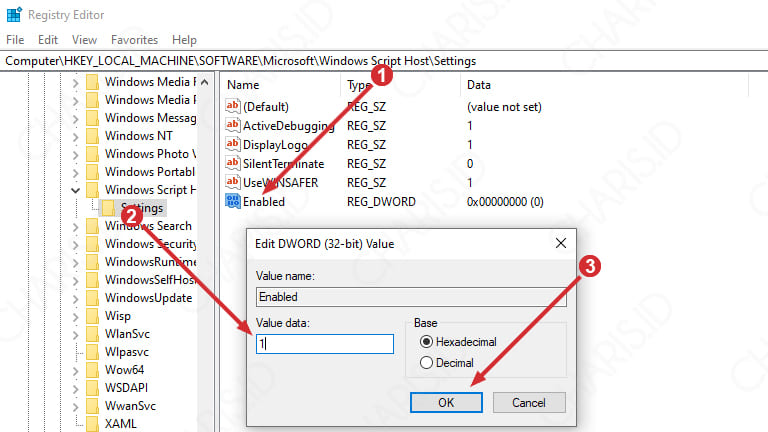Click the tree pane scroll-up arrow
This screenshot has height=432, width=768.
click(x=204, y=82)
